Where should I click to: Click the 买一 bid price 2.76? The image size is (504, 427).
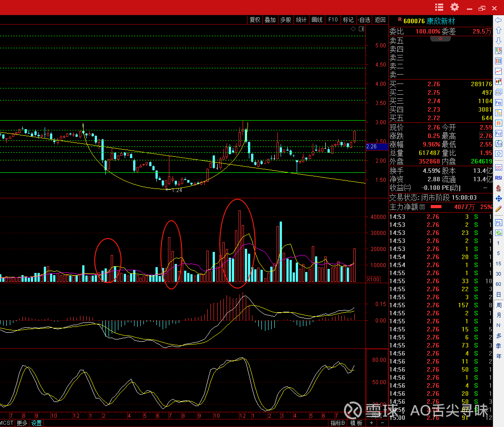433,84
